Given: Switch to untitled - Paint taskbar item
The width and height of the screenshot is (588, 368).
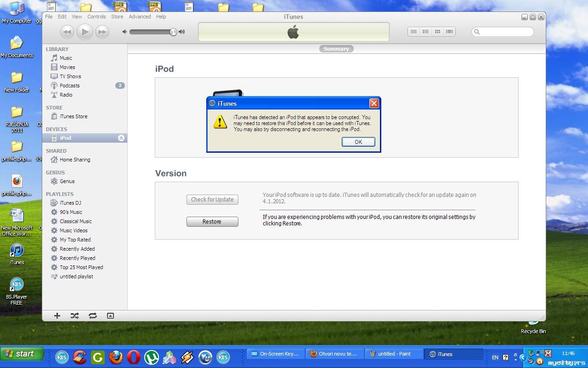Looking at the screenshot, I should 393,354.
